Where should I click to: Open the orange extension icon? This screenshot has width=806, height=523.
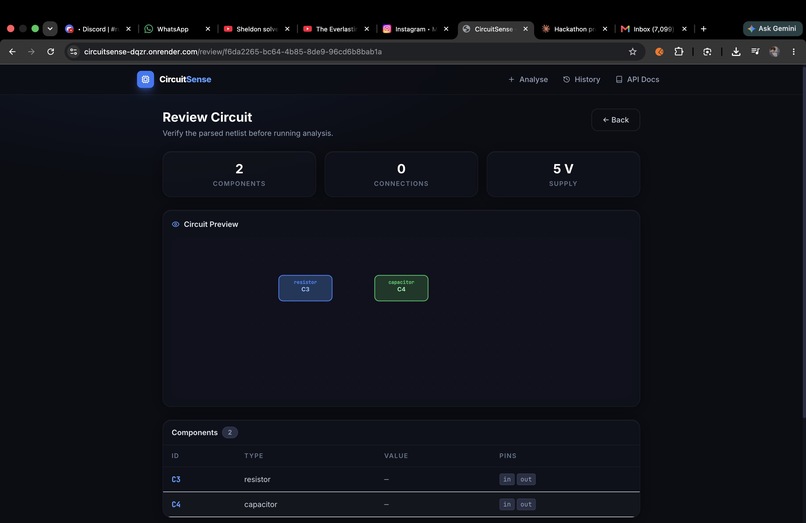[x=659, y=51]
